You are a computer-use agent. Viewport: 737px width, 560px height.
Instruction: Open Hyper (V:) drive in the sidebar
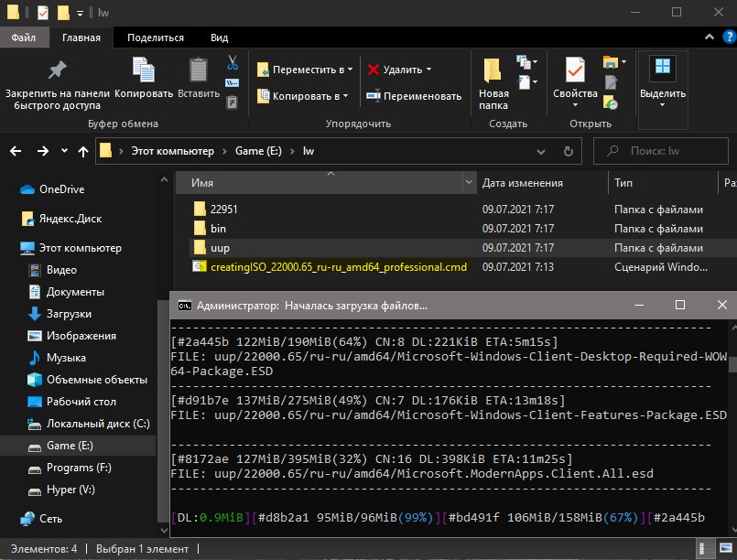point(70,490)
